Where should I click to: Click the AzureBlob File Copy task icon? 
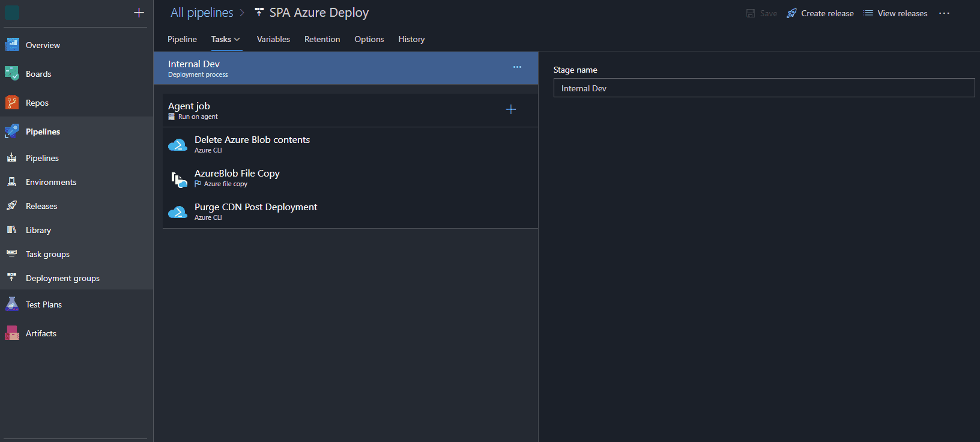click(x=179, y=179)
